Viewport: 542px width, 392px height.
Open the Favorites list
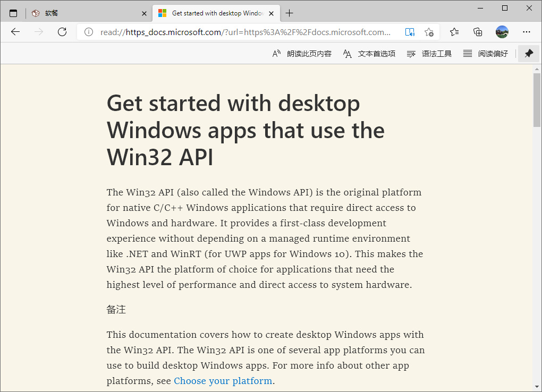coord(454,32)
